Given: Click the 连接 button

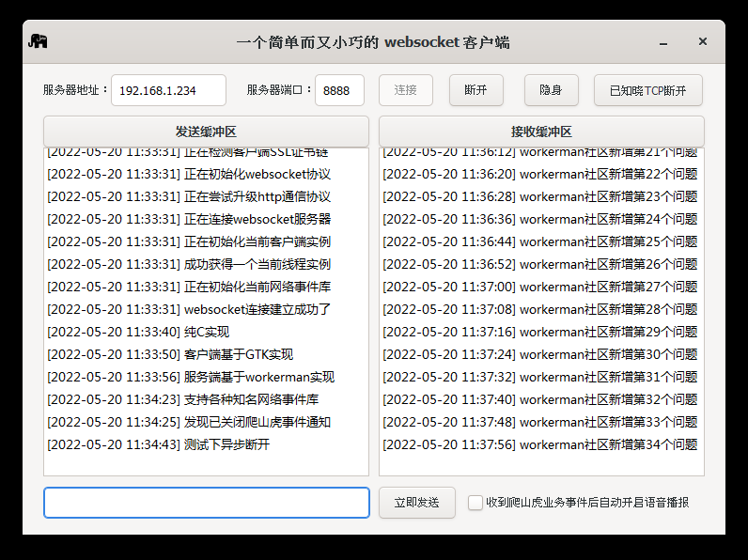Looking at the screenshot, I should pos(406,90).
